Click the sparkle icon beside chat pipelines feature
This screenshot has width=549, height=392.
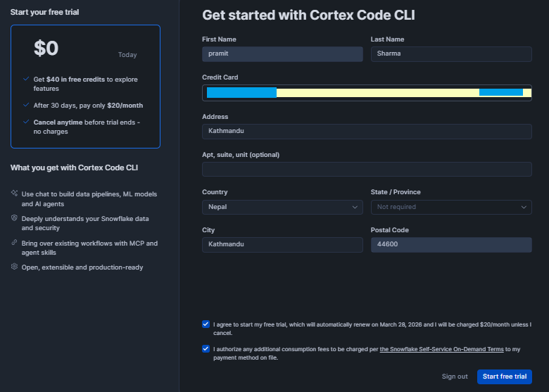tap(14, 193)
